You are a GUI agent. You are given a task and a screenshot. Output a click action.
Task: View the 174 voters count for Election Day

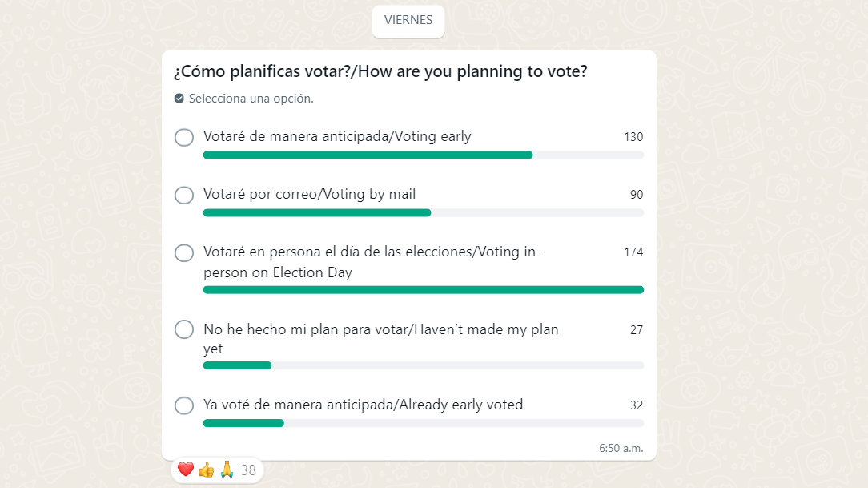click(x=633, y=252)
